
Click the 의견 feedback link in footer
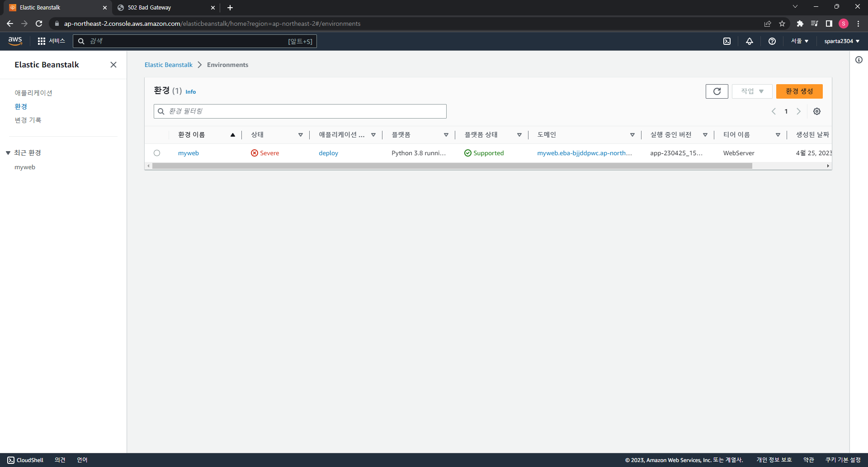pyautogui.click(x=60, y=460)
